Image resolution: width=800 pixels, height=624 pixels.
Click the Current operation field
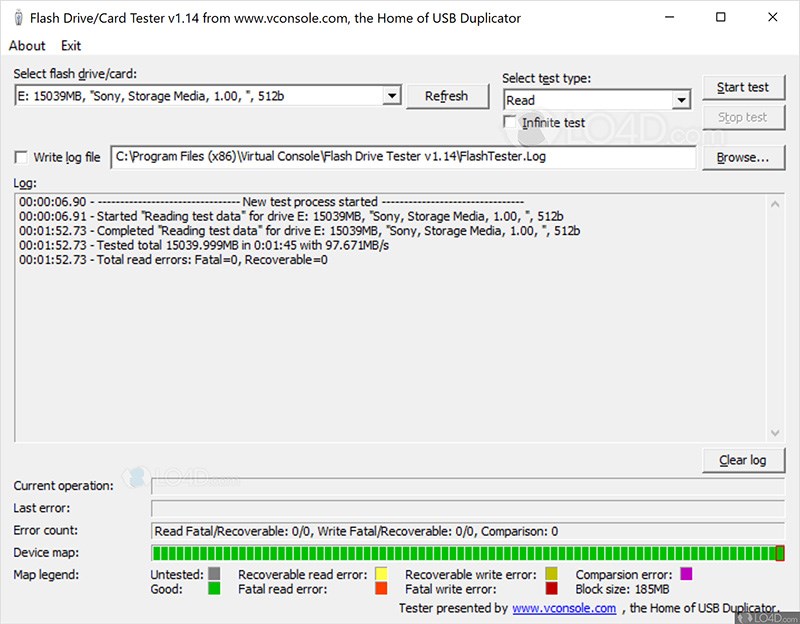click(x=468, y=486)
